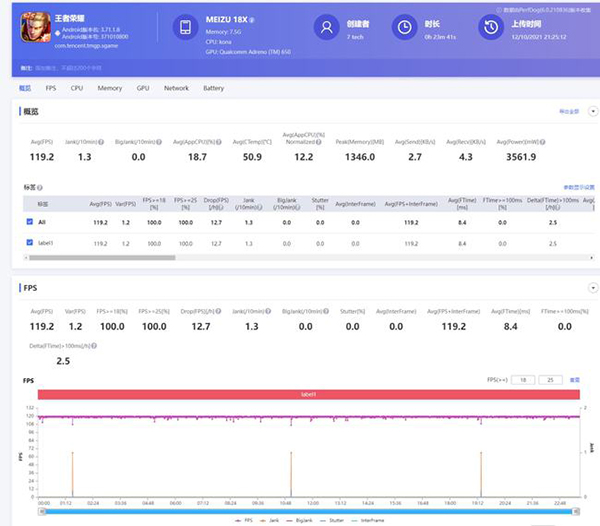Toggle the BigJank series in chart legend
Image resolution: width=600 pixels, height=526 pixels.
pyautogui.click(x=294, y=521)
